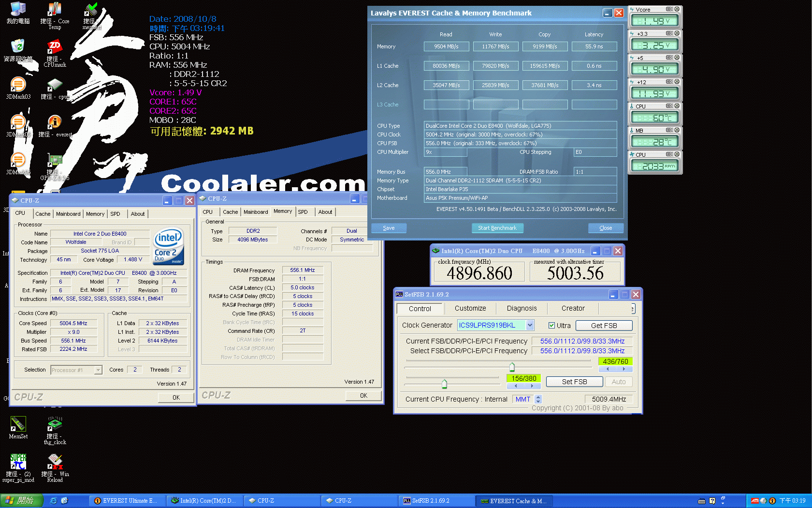Click OK in the right CPU-Z Memory window
The image size is (812, 508).
click(x=363, y=395)
